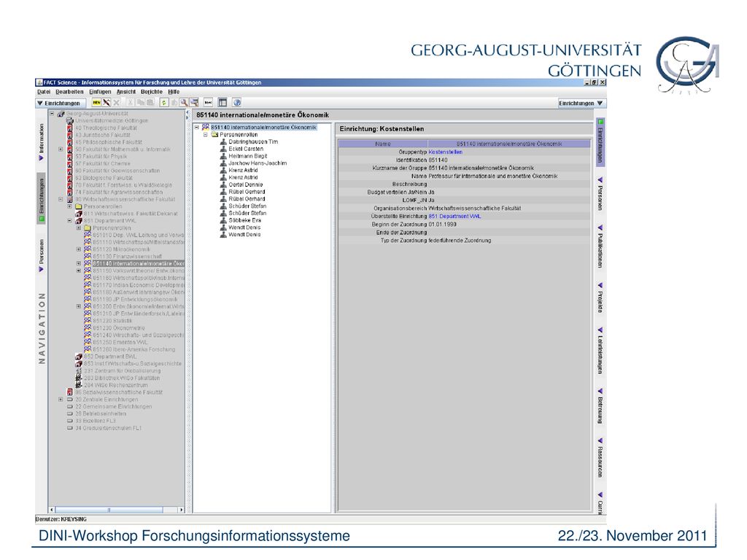The width and height of the screenshot is (747, 560).
Task: Click the icon beside 86 Sozialwissenschaftliche Fakultät
Action: [x=70, y=392]
